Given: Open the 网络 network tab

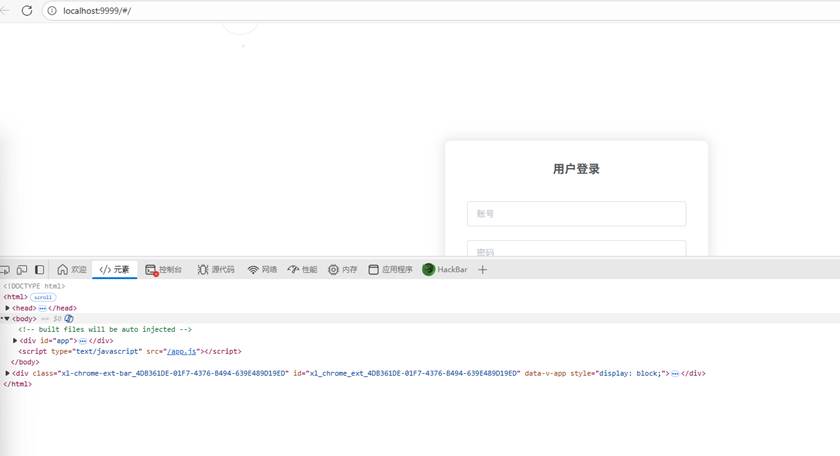Looking at the screenshot, I should click(262, 270).
